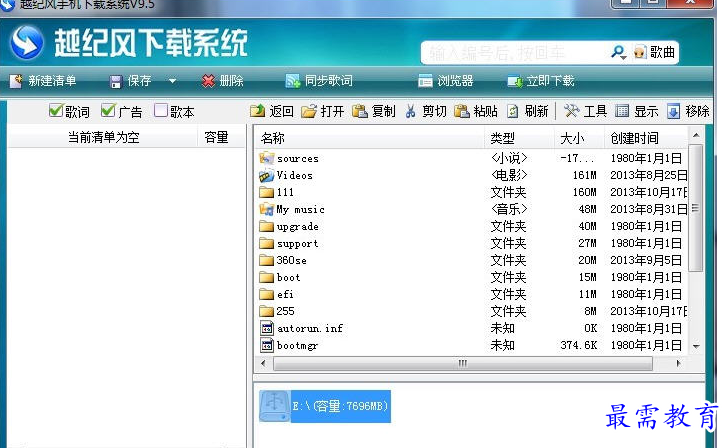Focus the 输入编号 search field

[517, 53]
